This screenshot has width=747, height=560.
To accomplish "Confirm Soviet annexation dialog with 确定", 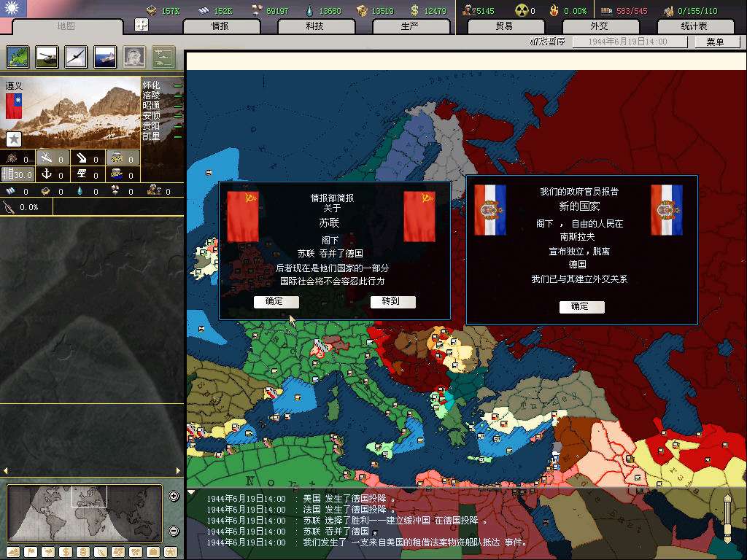I will coord(276,301).
